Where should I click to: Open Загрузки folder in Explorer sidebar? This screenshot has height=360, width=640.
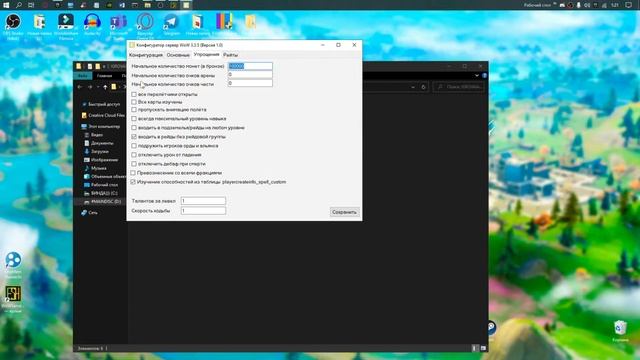tap(96, 151)
